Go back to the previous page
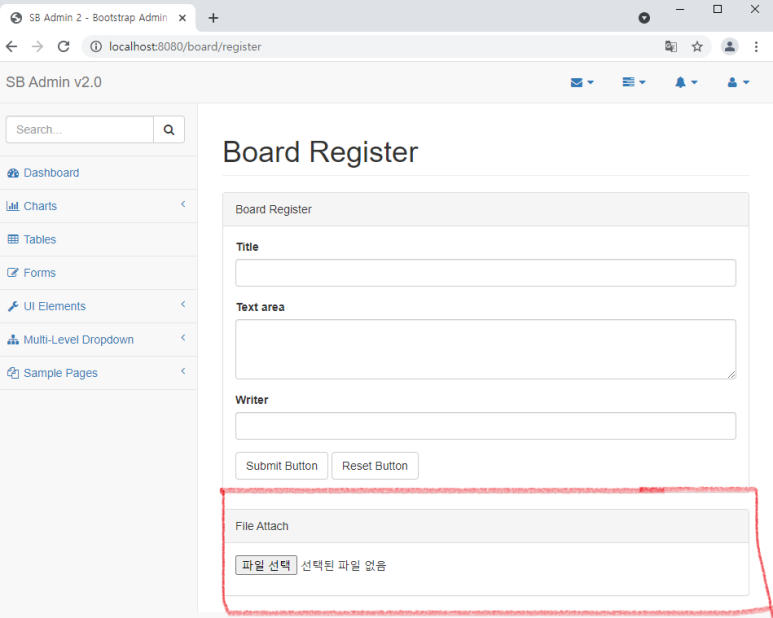Screen dimensions: 773x618 [x=11, y=46]
